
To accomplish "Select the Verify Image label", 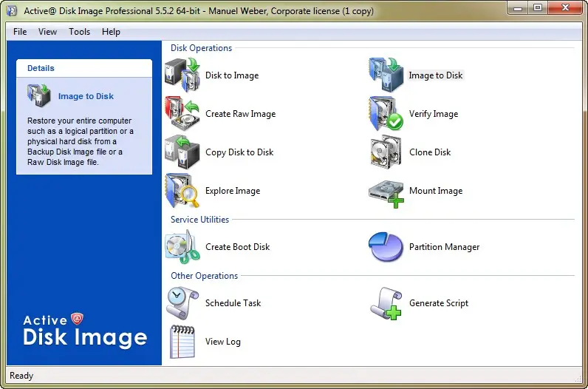I will [x=434, y=113].
